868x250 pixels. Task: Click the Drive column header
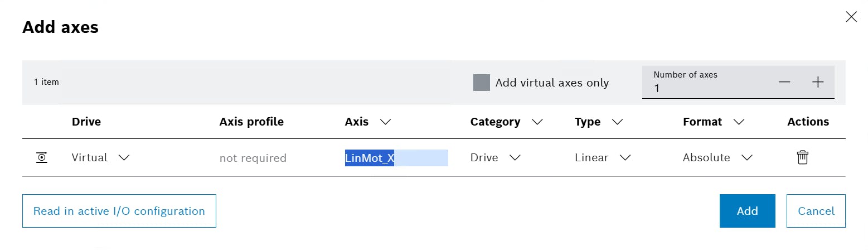[x=86, y=122]
